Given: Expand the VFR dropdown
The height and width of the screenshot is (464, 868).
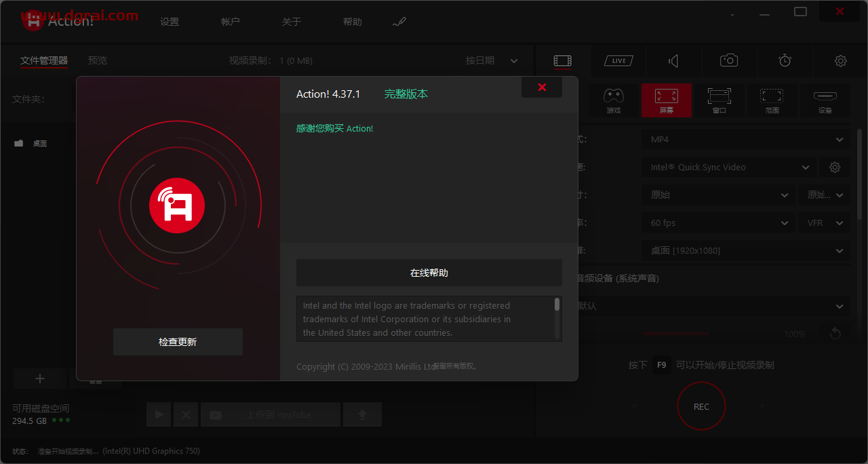Looking at the screenshot, I should click(824, 223).
